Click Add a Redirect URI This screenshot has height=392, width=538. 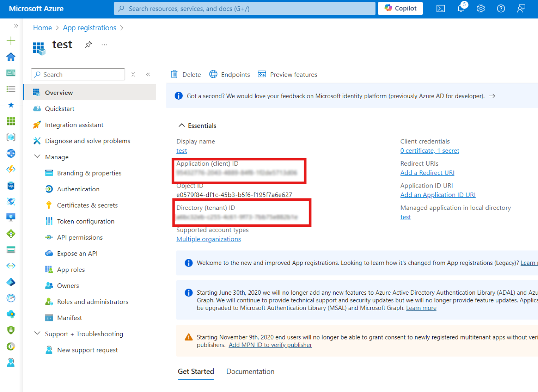427,173
